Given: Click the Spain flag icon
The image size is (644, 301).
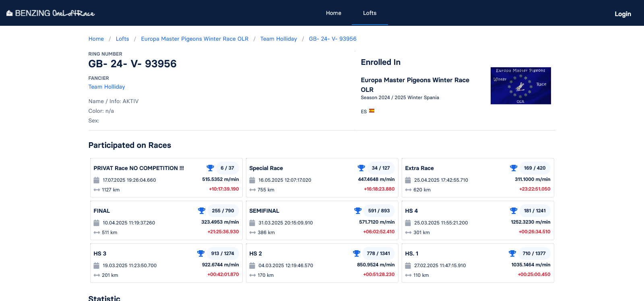Looking at the screenshot, I should 372,111.
